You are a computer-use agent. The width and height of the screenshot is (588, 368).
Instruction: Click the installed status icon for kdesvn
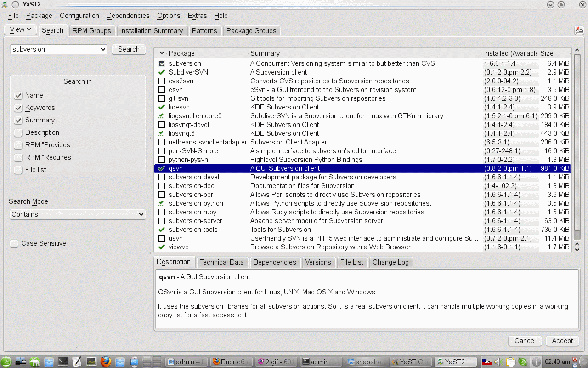tap(162, 107)
